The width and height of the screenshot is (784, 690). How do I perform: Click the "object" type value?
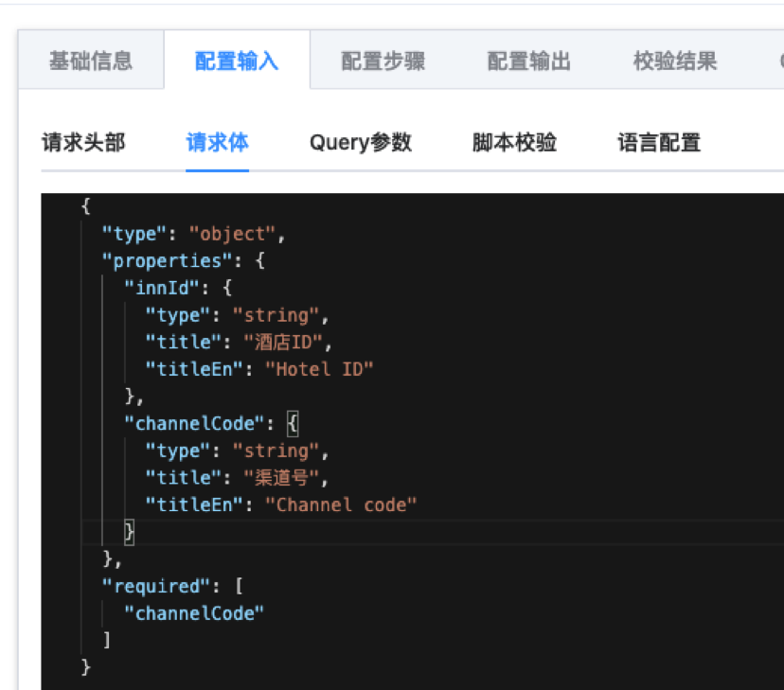click(236, 234)
